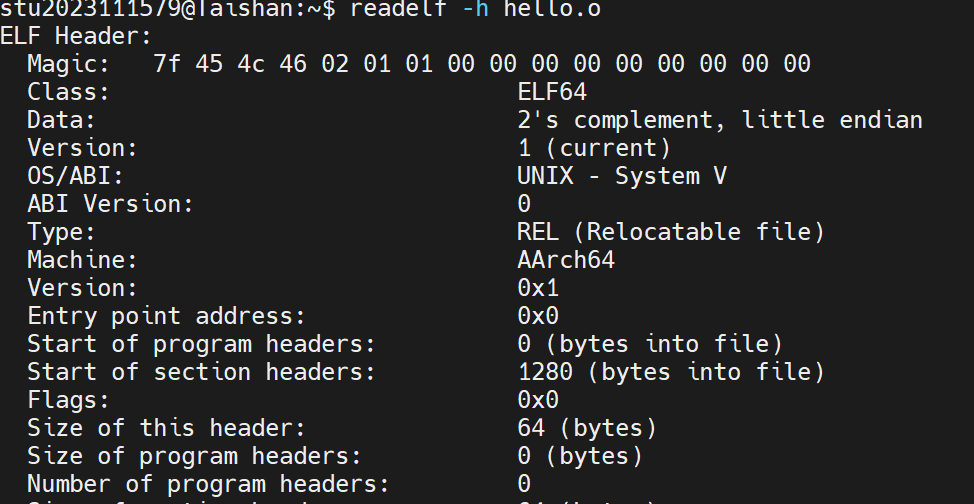The width and height of the screenshot is (974, 504).
Task: Click the AArch64 machine value
Action: (566, 260)
